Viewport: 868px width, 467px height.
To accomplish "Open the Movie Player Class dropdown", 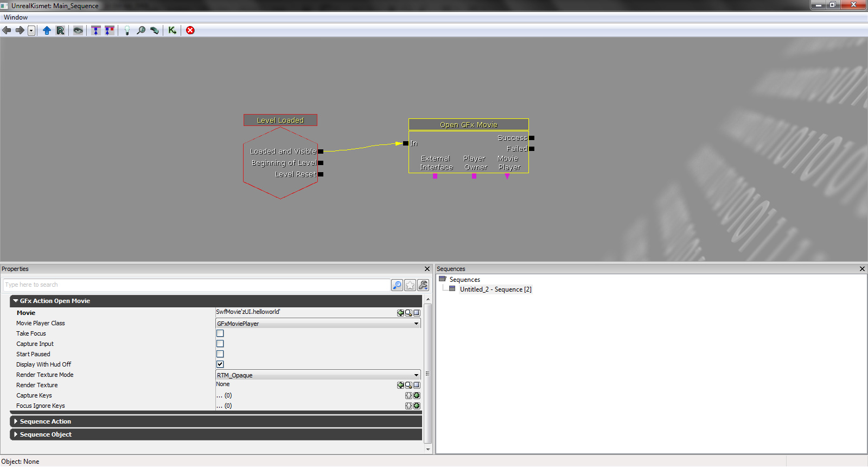I will click(x=416, y=324).
